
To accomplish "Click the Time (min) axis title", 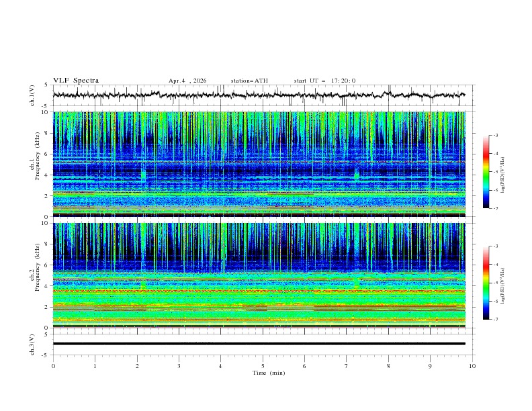I will pos(269,373).
